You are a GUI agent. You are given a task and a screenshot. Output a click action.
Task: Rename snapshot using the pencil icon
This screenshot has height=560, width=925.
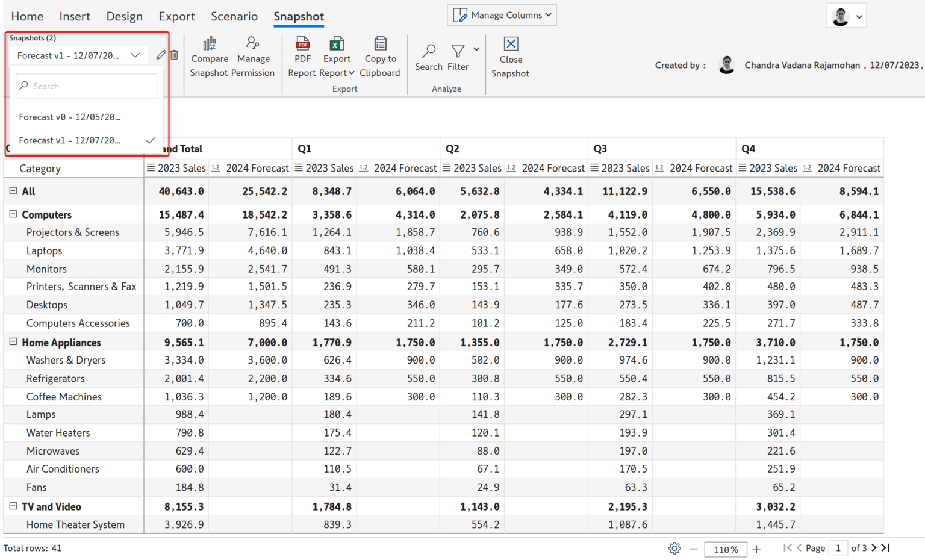(x=161, y=55)
